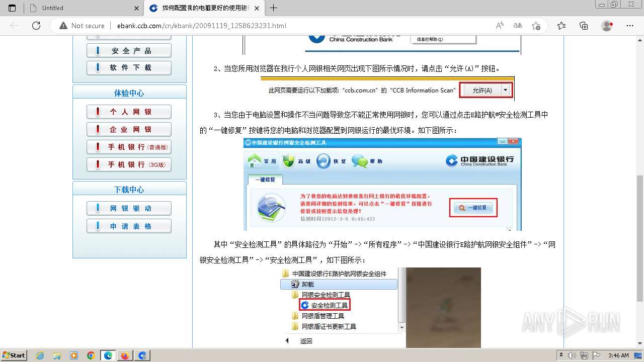The image size is (644, 362).
Task: Open Edge Settings and more menu
Action: coord(630,26)
